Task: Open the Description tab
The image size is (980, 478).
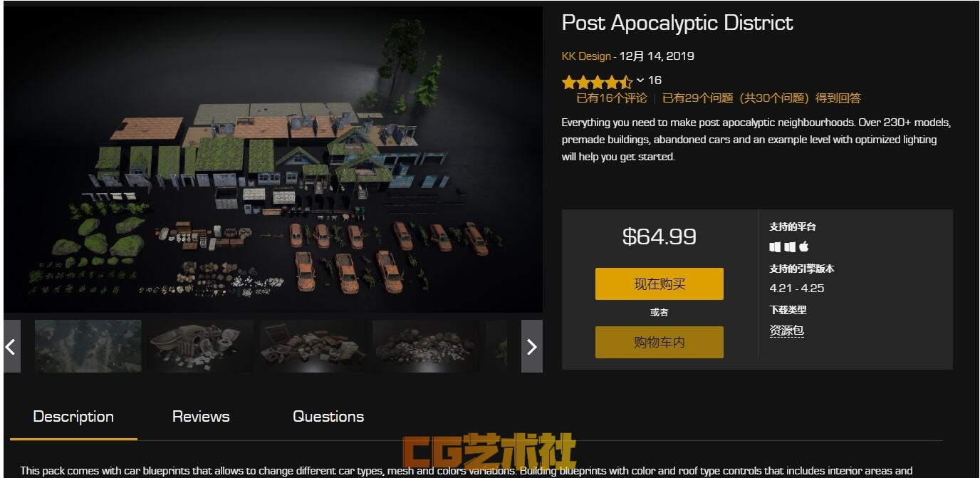Action: 73,417
